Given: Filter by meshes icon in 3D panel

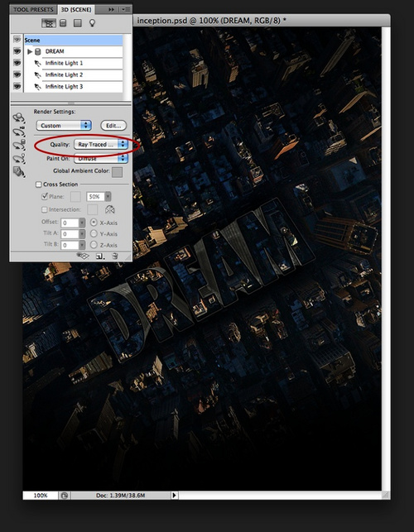Looking at the screenshot, I should coord(63,23).
